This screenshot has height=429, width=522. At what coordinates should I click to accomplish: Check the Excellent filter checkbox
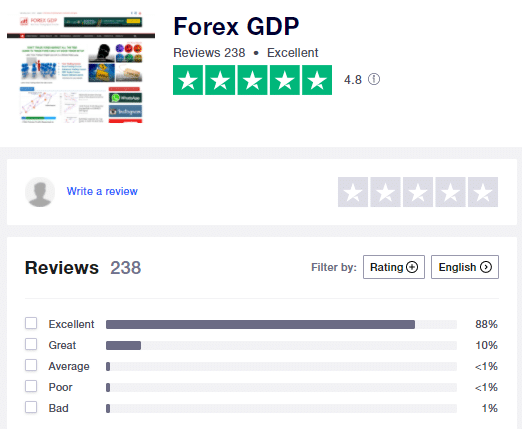(31, 323)
